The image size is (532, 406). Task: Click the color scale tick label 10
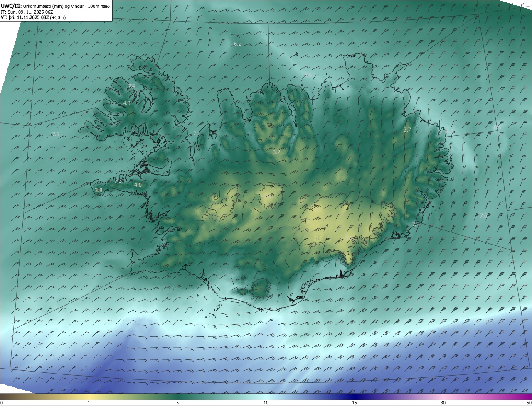[266, 403]
